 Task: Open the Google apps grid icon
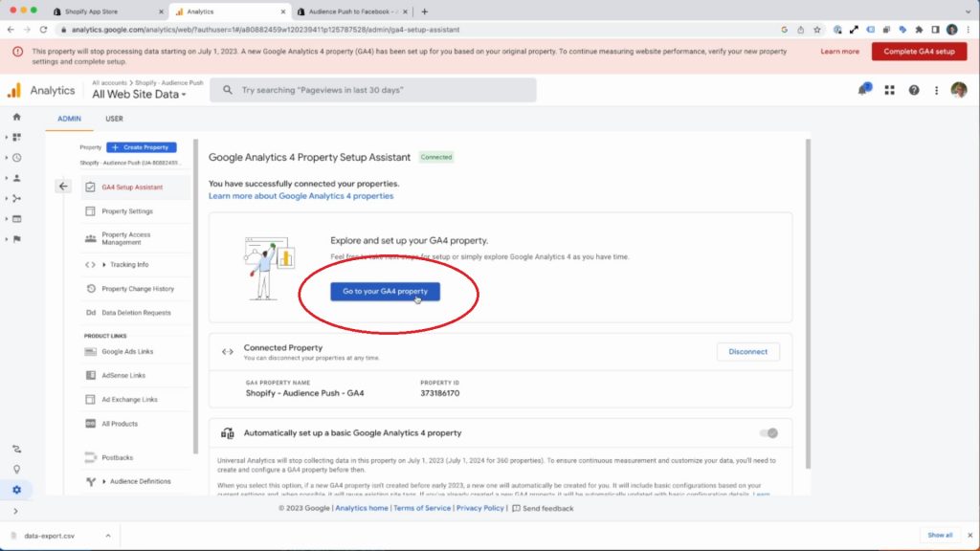pyautogui.click(x=889, y=91)
